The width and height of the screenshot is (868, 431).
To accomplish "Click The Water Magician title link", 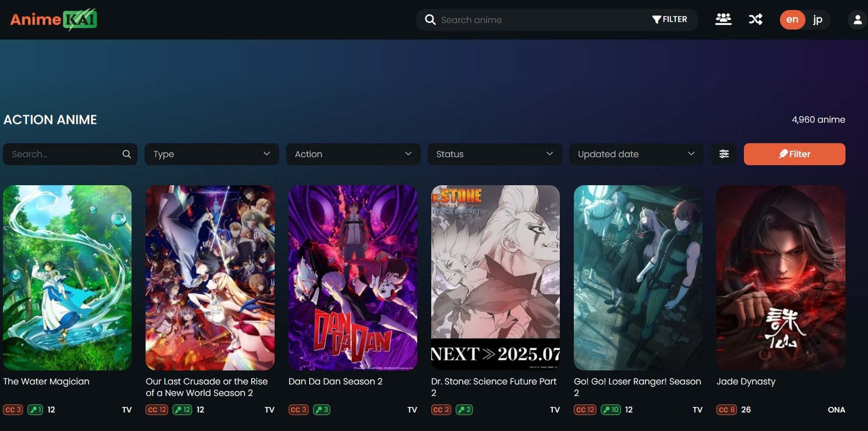I will (46, 382).
